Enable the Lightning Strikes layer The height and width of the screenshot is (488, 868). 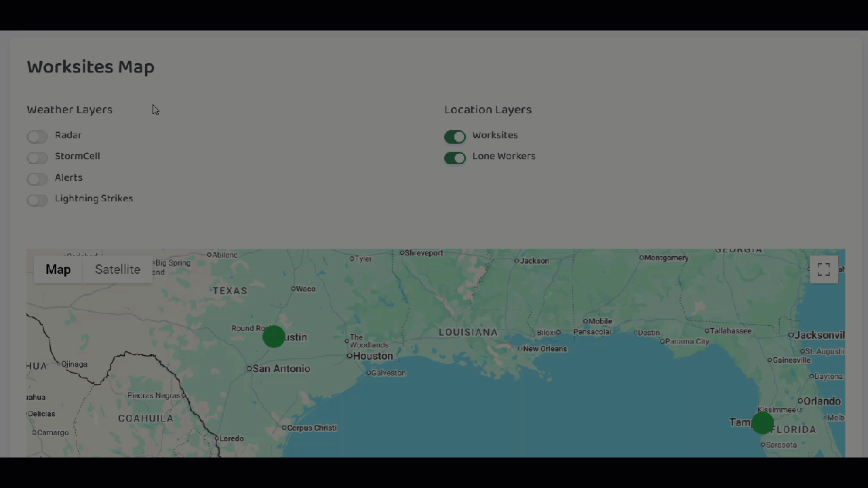coord(37,200)
